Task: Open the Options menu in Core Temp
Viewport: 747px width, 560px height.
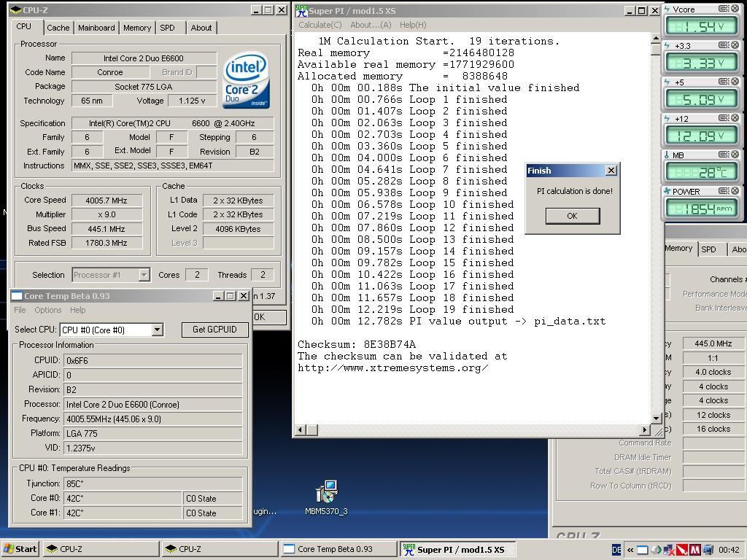Action: [x=47, y=310]
